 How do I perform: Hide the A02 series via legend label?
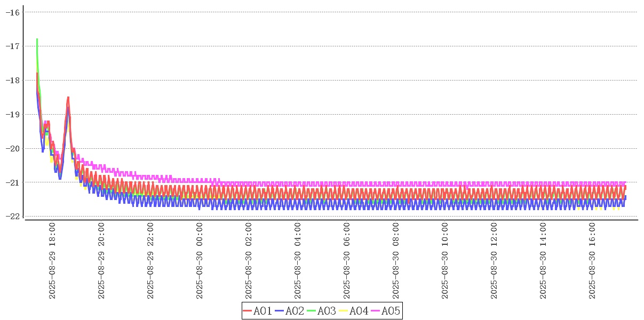coord(295,311)
